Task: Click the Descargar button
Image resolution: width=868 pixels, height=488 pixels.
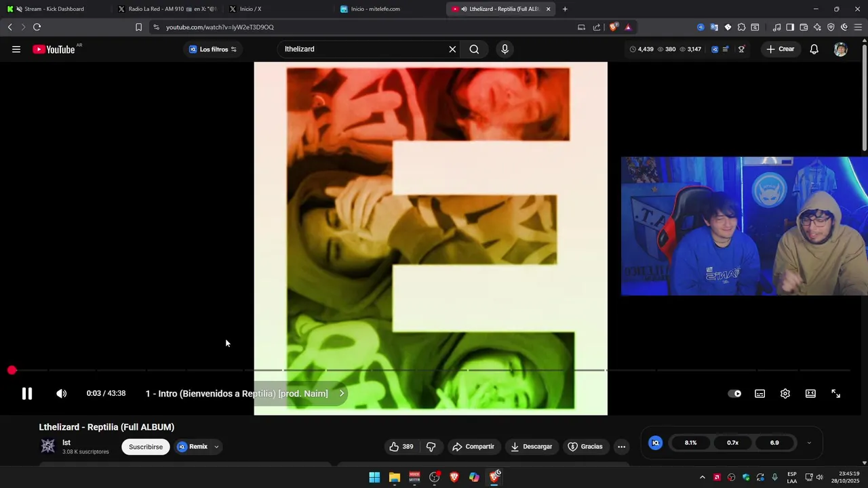Action: click(x=531, y=447)
